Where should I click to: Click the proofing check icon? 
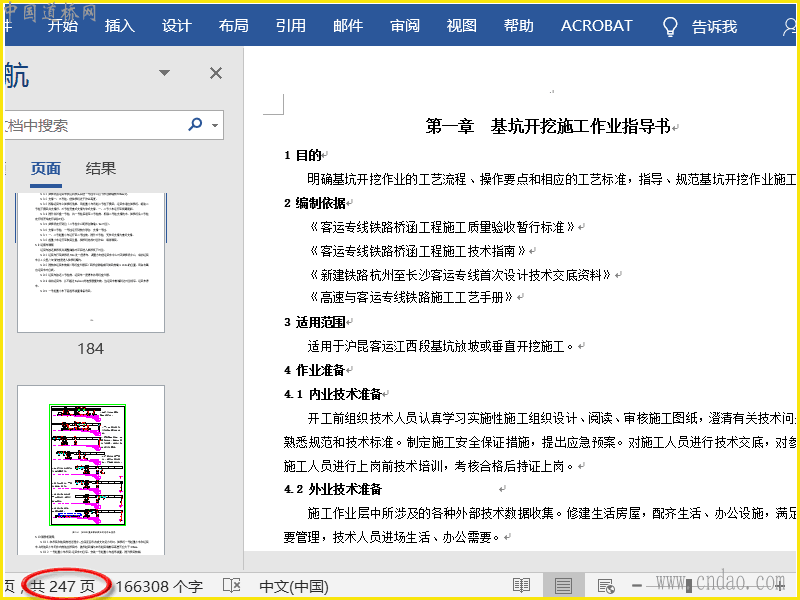(232, 585)
